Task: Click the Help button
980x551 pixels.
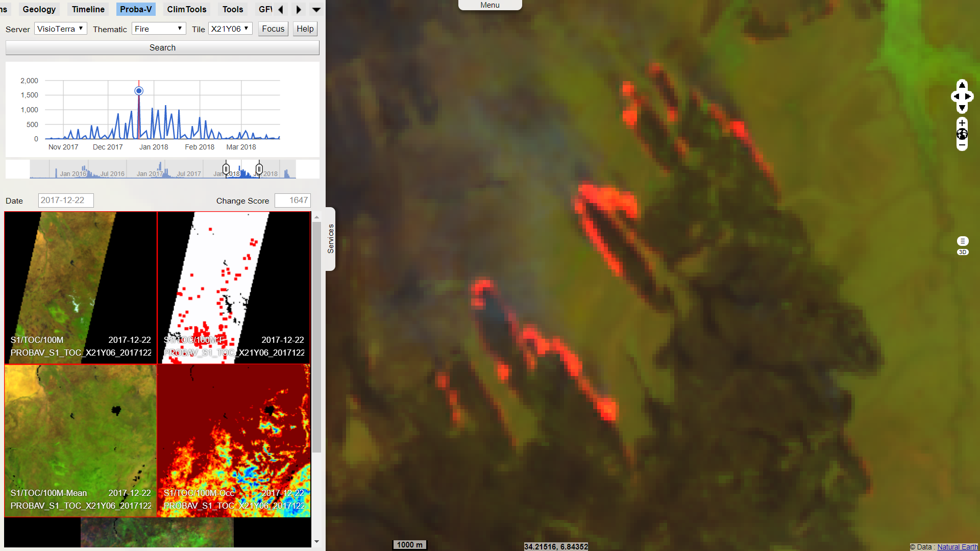Action: pos(305,29)
